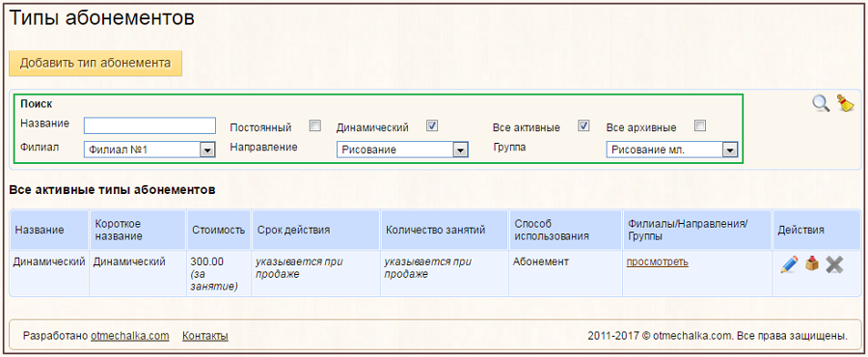Open the Контакты link
Viewport: 868px width, 357px height.
pyautogui.click(x=205, y=336)
